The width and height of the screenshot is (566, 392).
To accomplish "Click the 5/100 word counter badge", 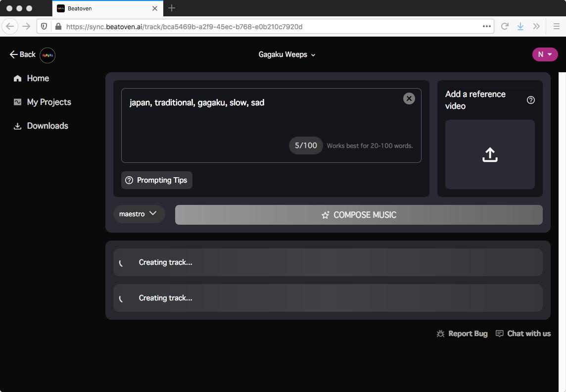I will tap(306, 146).
